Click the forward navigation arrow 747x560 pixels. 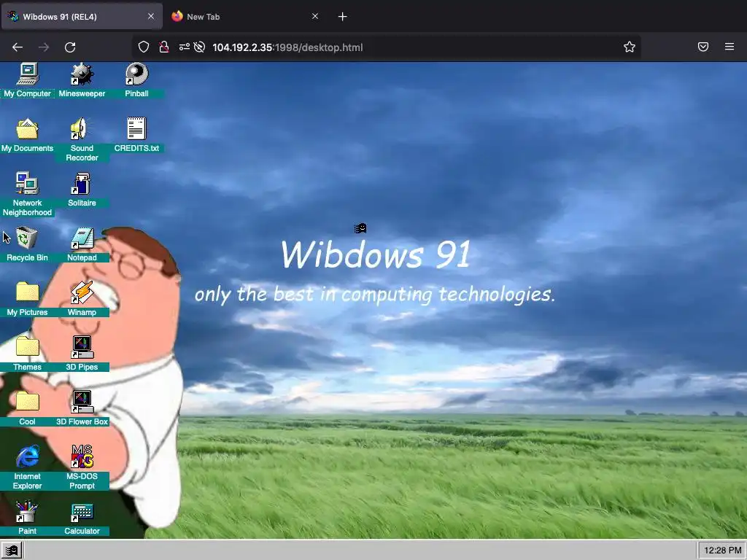coord(44,47)
